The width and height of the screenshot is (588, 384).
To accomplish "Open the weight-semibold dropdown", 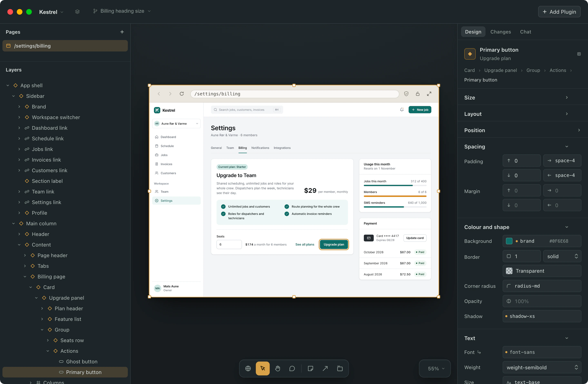I will 542,367.
